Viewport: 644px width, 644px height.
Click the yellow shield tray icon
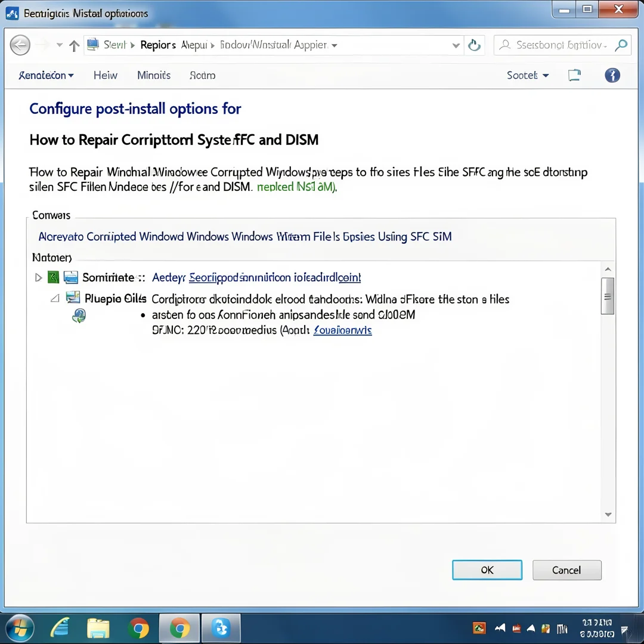pos(546,628)
